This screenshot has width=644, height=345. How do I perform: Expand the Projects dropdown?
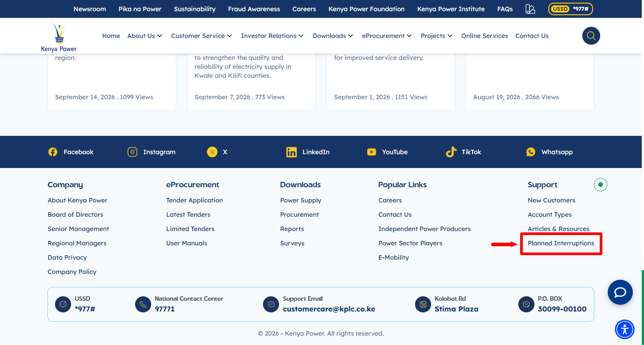pos(437,36)
